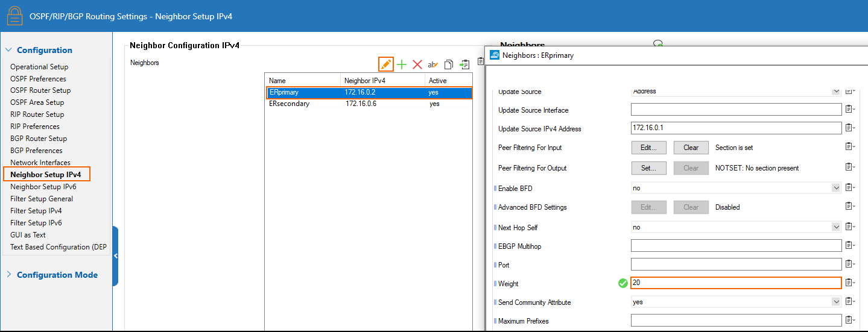This screenshot has width=868, height=332.
Task: Open the Enable BFD dropdown
Action: coord(836,188)
